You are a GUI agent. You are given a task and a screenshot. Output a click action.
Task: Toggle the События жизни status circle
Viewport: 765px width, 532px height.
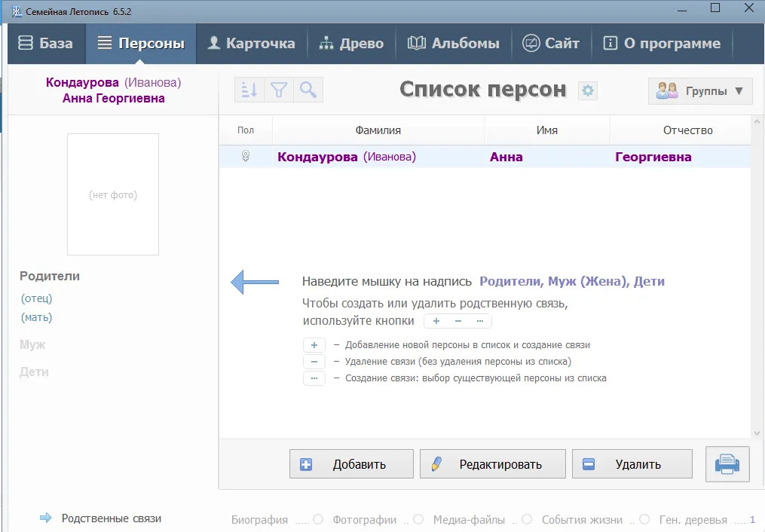pyautogui.click(x=644, y=519)
